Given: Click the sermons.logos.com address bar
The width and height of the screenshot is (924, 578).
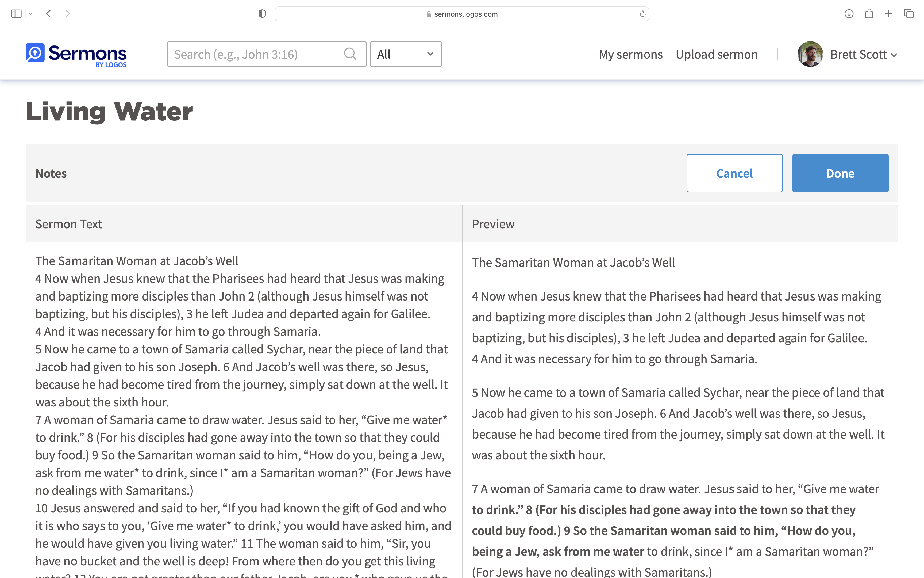Looking at the screenshot, I should point(462,14).
